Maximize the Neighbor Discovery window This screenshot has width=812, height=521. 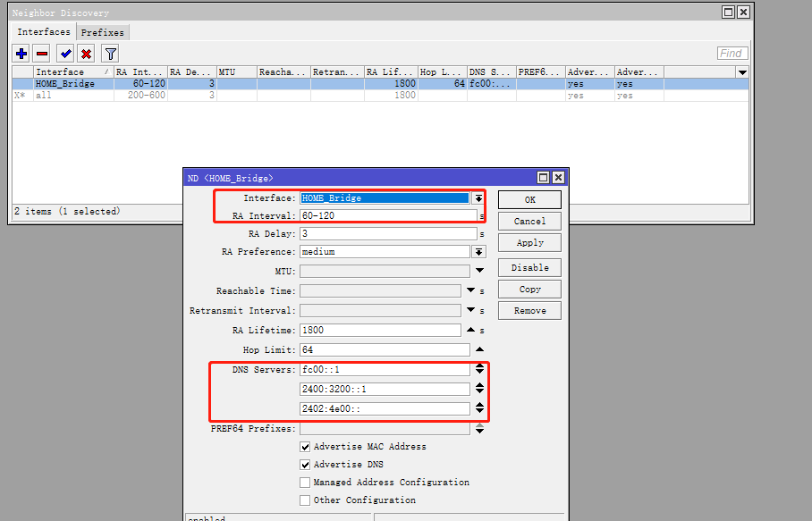coord(728,12)
